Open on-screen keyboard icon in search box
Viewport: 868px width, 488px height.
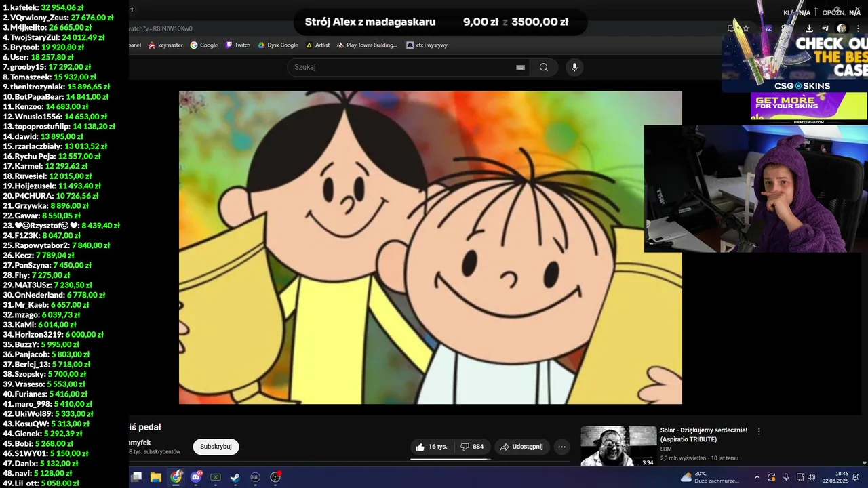pyautogui.click(x=520, y=67)
